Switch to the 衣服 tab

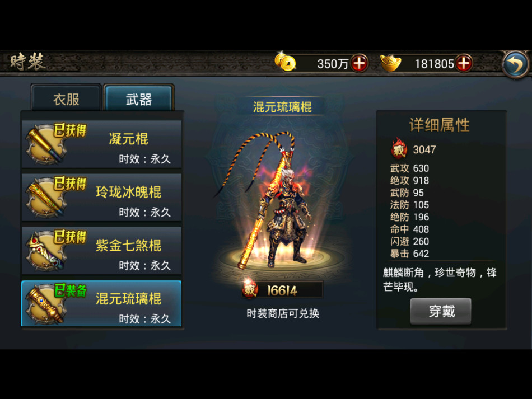point(66,99)
